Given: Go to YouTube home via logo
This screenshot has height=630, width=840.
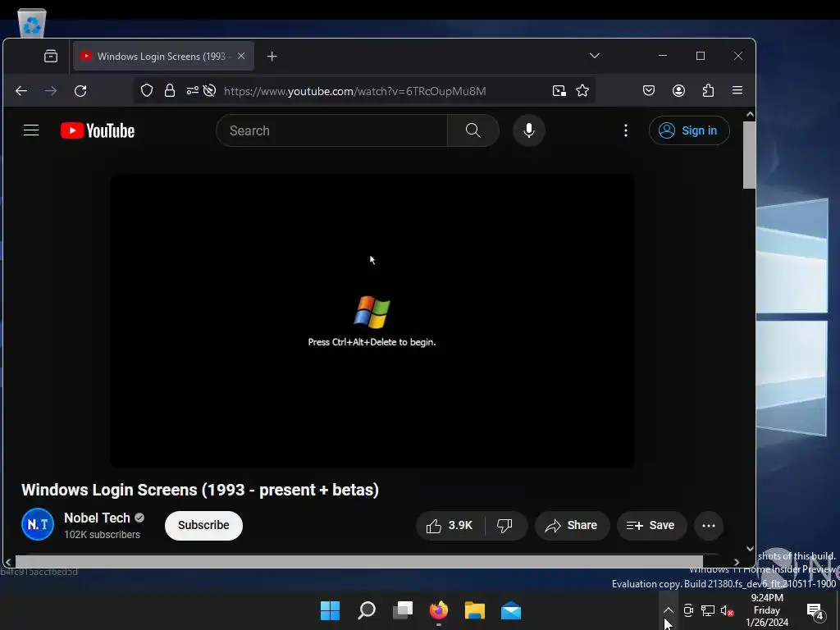Looking at the screenshot, I should tap(98, 130).
